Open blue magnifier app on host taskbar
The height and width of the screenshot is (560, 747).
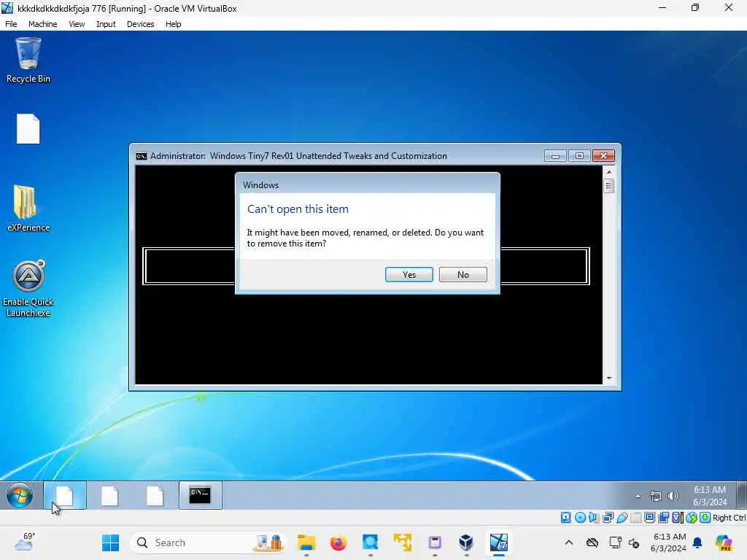(x=370, y=542)
